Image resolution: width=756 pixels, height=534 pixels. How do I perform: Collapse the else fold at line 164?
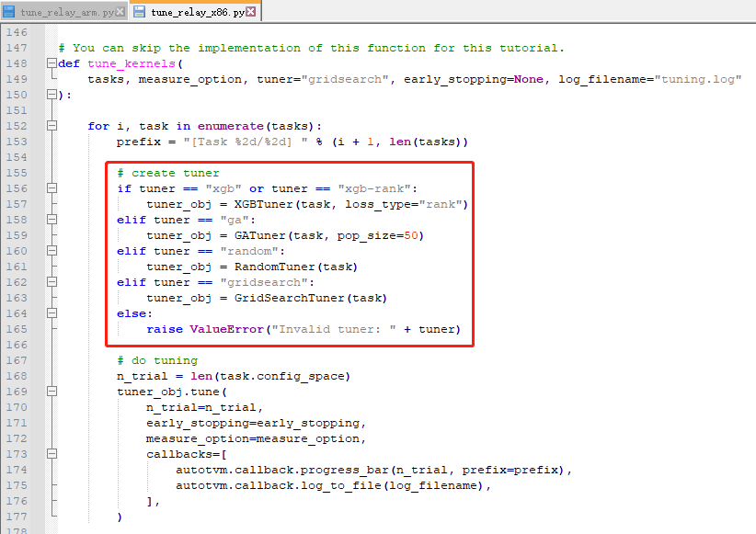pyautogui.click(x=52, y=313)
